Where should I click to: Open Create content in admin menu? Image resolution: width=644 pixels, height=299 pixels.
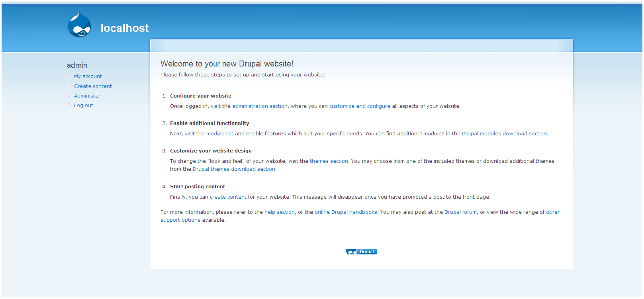(93, 86)
